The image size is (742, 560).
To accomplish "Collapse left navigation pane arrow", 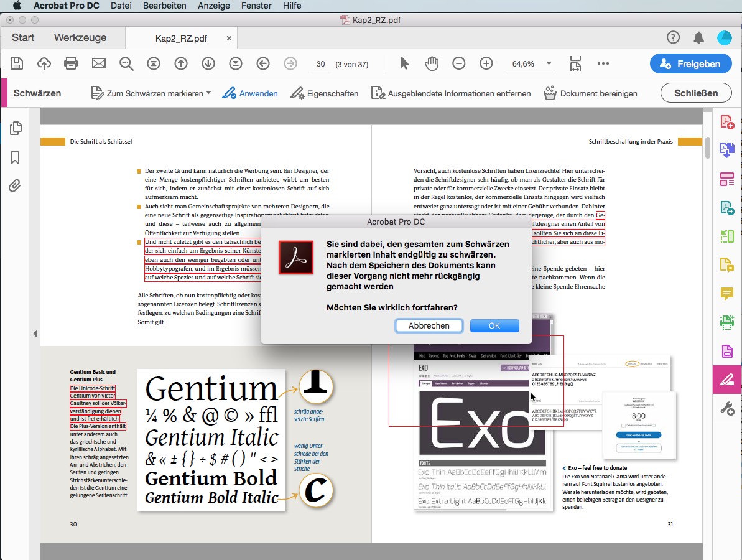I will coord(35,334).
